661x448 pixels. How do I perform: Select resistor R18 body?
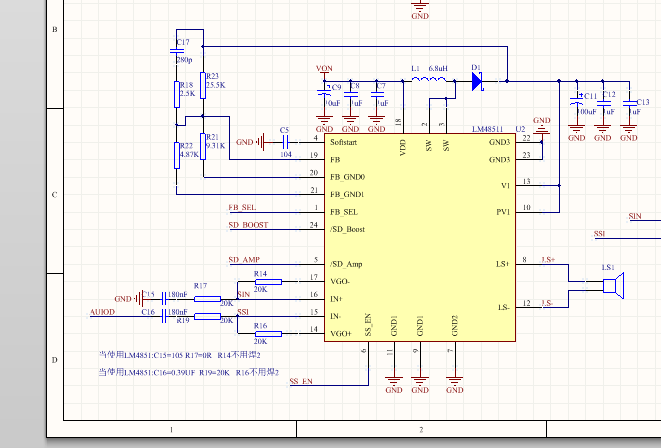[x=177, y=94]
